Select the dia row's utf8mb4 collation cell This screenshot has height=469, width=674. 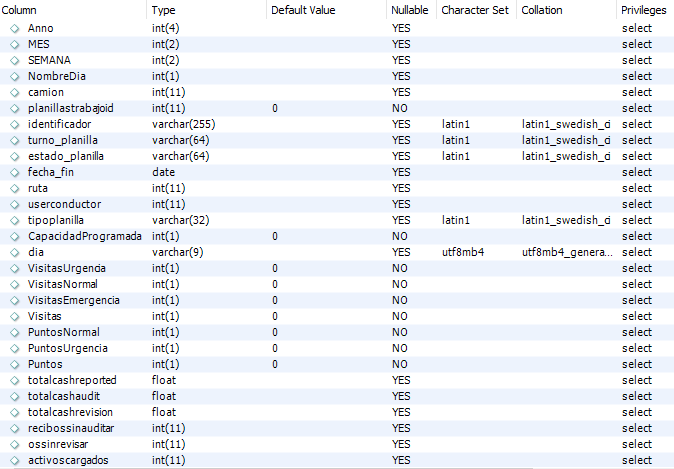coord(567,252)
